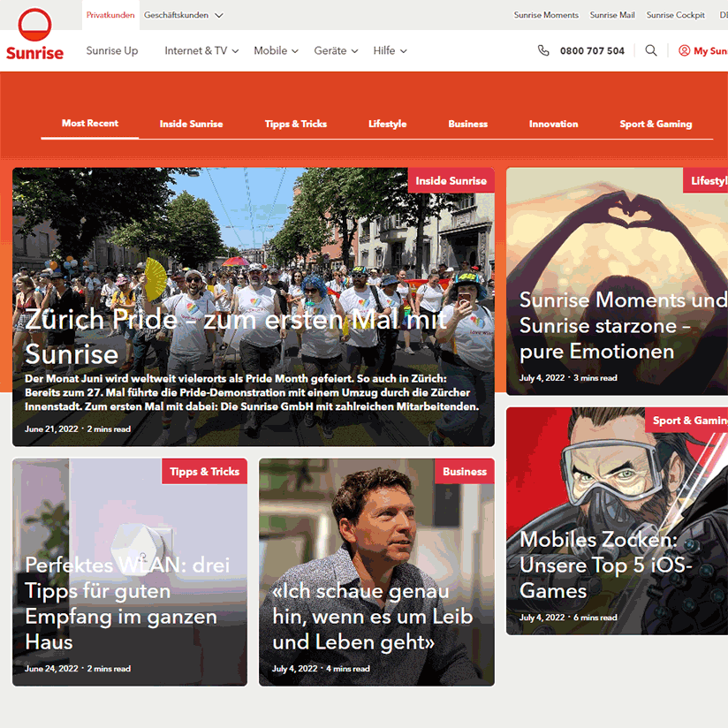Open the Sunrise Moments und starzone article
This screenshot has width=728, height=728.
[x=617, y=281]
